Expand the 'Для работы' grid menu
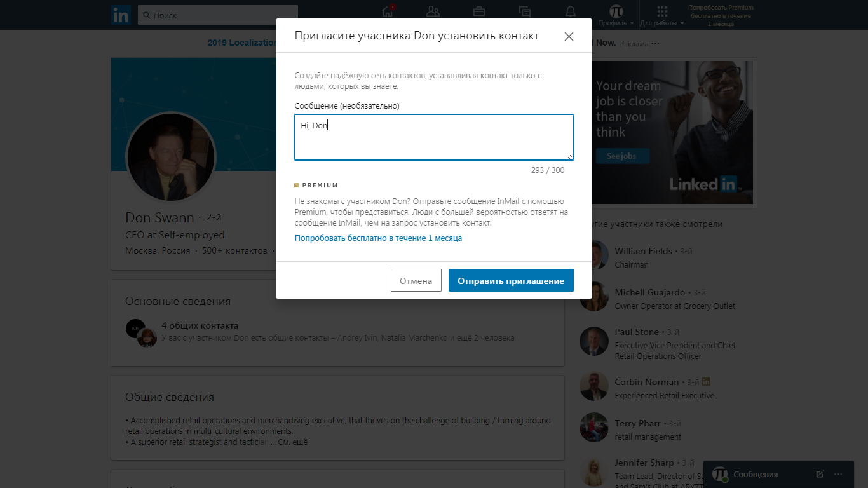 point(662,15)
